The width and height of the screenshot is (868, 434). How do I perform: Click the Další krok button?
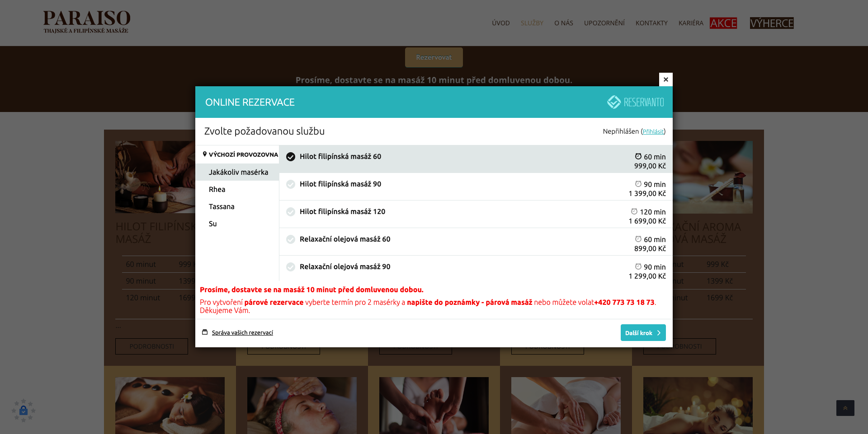643,332
